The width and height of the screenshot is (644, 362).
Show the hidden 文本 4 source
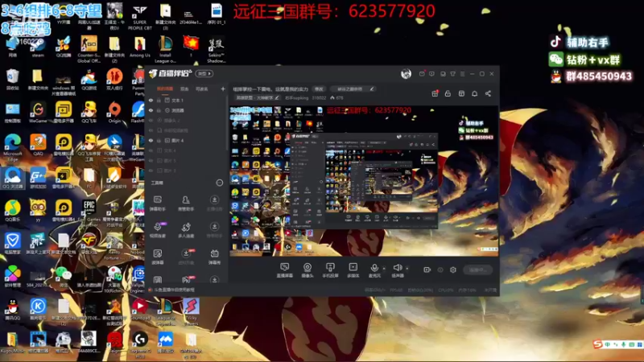pos(151,150)
